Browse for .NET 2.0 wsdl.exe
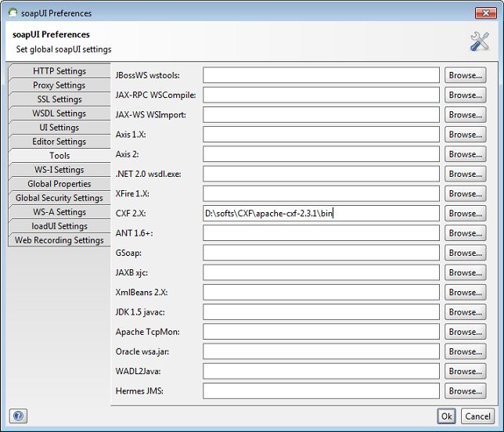 [x=465, y=174]
